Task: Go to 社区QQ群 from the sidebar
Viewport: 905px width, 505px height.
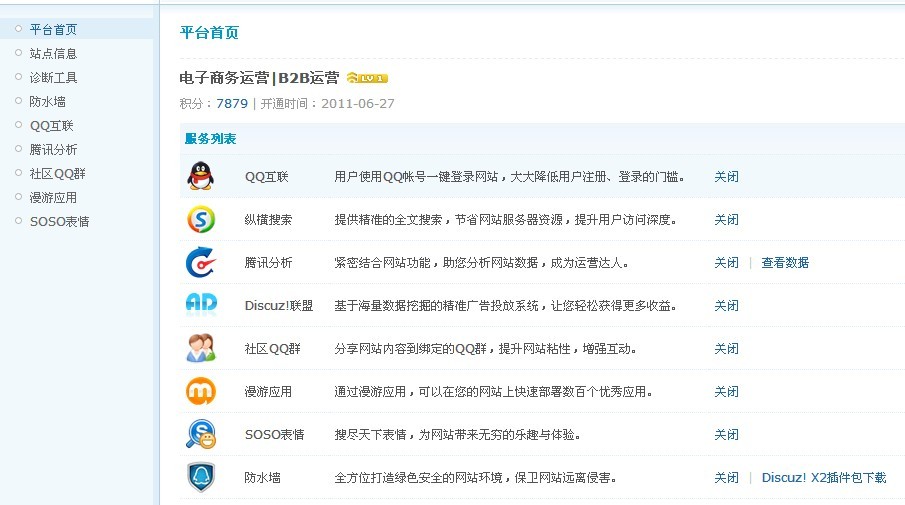Action: pyautogui.click(x=57, y=174)
